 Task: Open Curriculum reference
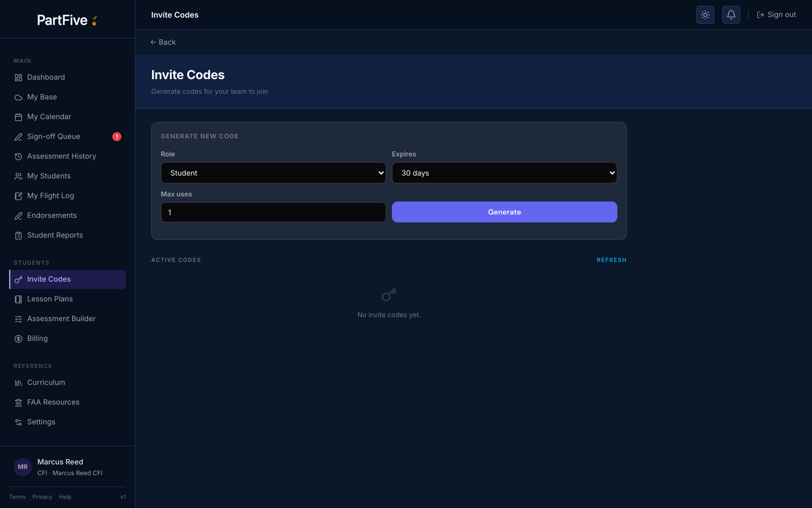(68, 383)
